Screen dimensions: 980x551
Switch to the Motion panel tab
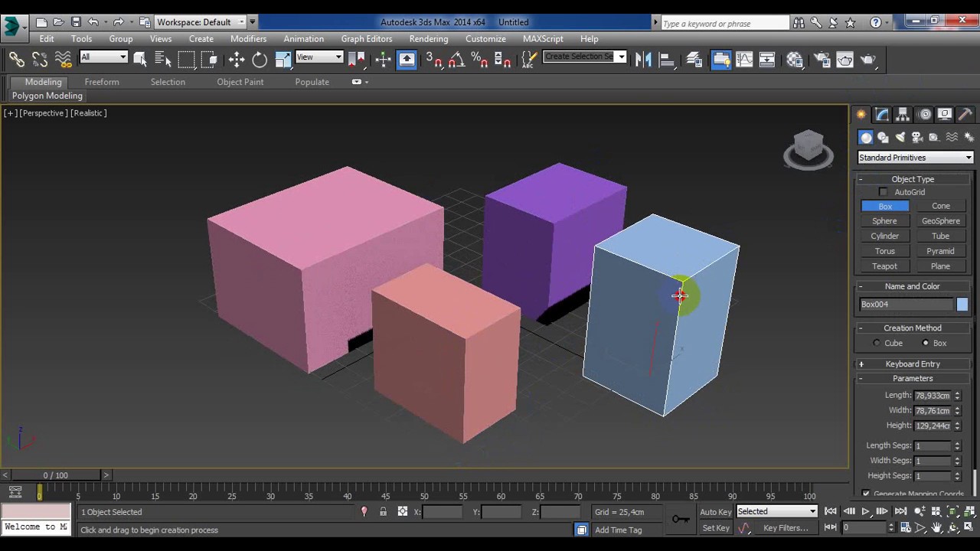(x=925, y=114)
